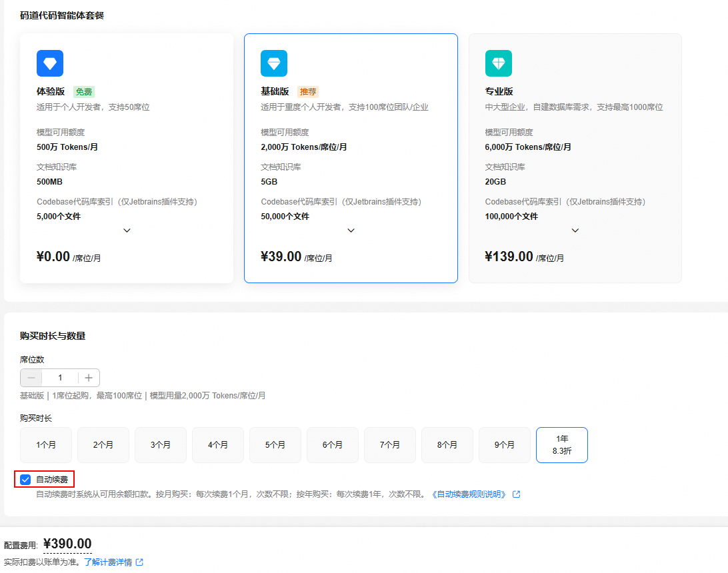Select 5个月 purchase duration

[275, 445]
